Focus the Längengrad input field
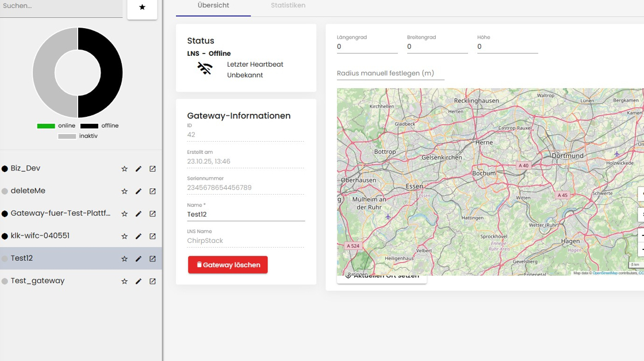644x361 pixels. [367, 47]
